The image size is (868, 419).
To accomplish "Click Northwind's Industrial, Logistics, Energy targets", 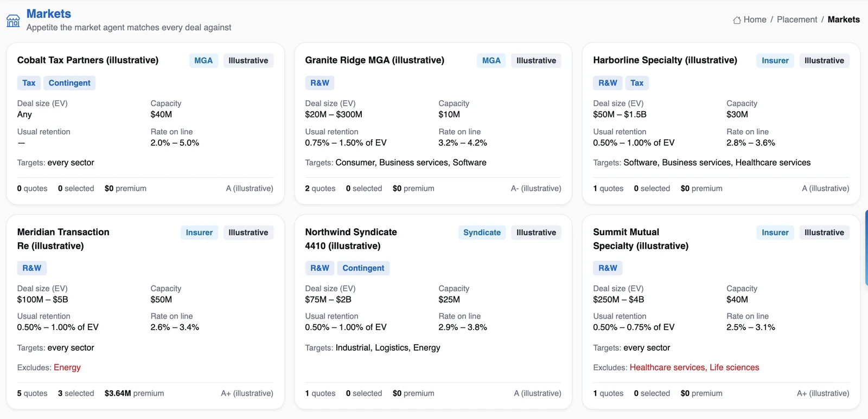I will click(388, 348).
